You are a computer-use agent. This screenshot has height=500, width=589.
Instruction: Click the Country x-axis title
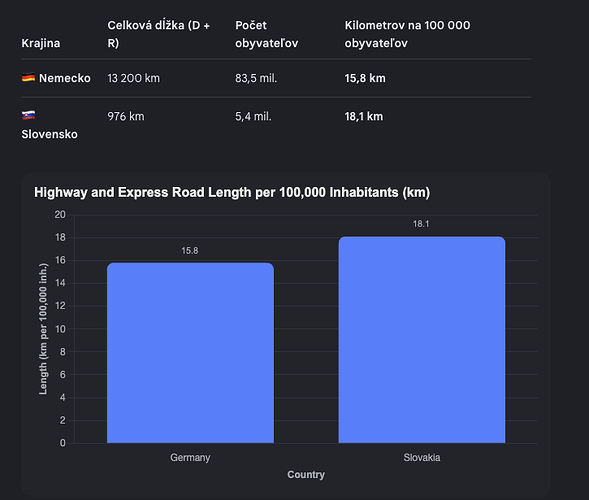click(306, 474)
